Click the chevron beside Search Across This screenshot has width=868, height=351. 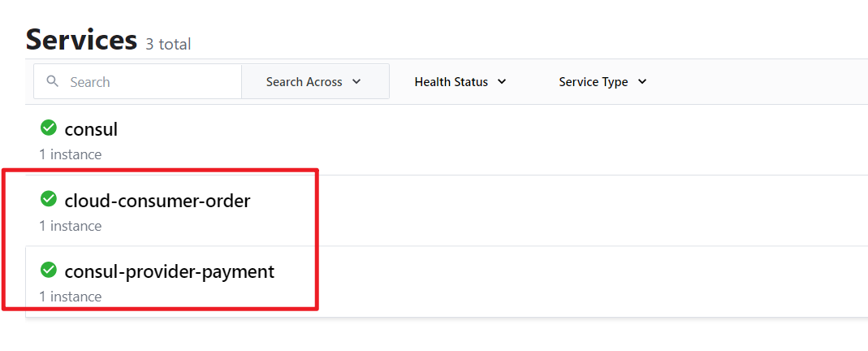[x=356, y=82]
